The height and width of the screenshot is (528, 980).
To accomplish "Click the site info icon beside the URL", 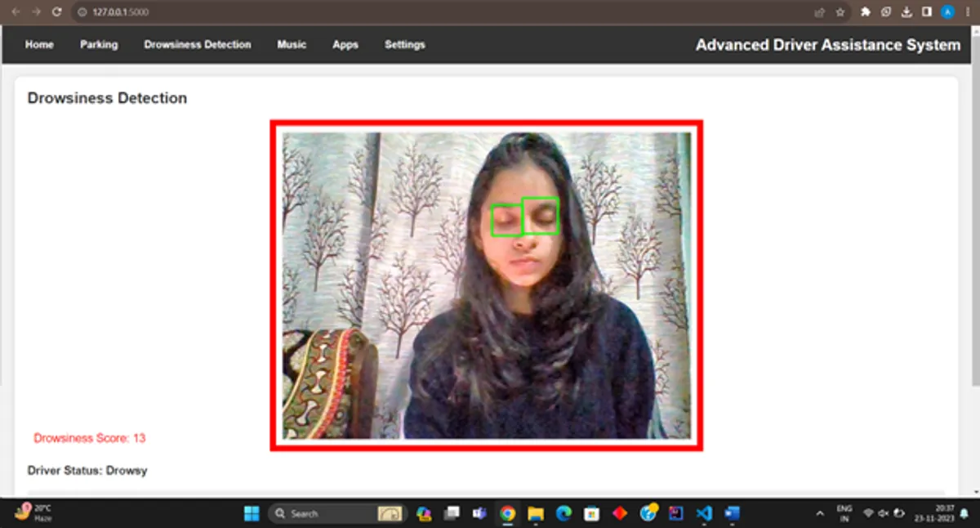I will (x=82, y=12).
